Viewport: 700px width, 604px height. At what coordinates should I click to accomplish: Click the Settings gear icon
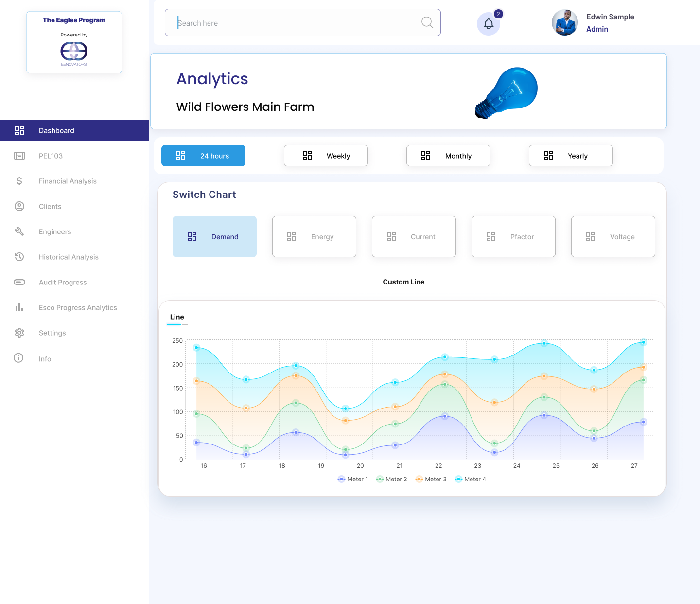[19, 333]
